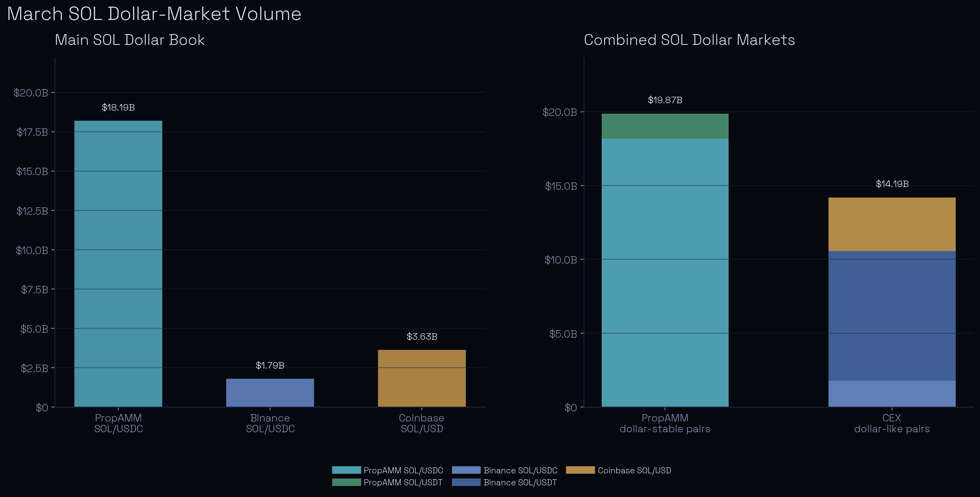Click the Binance SOL/USDT legend color swatch

(x=466, y=482)
